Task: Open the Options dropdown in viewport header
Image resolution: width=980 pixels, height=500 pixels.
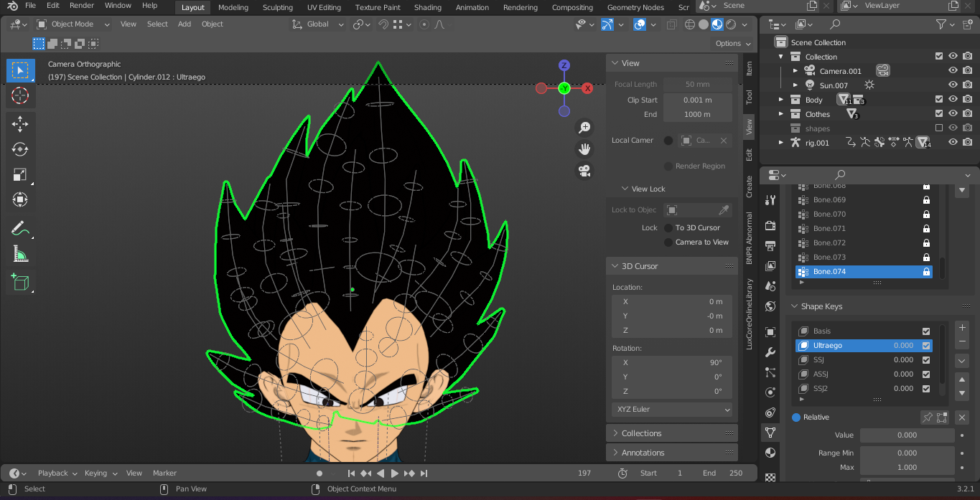Action: (x=733, y=44)
